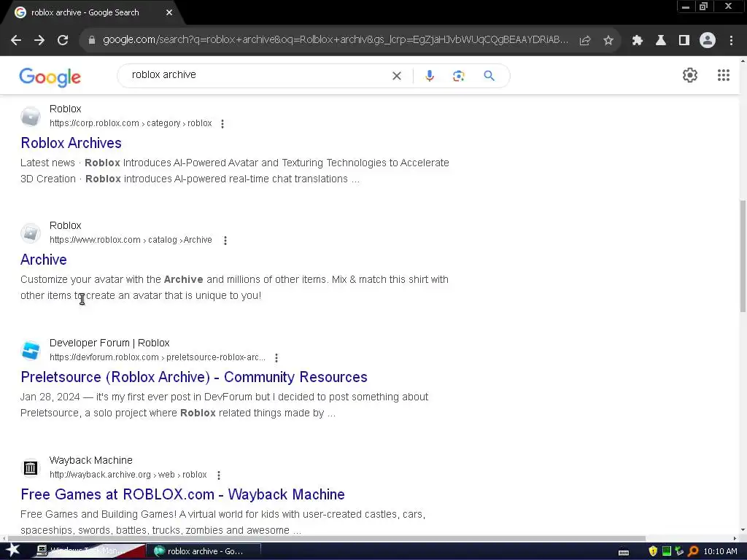Open Chrome's three-dot menu
This screenshot has height=560, width=747.
click(x=731, y=41)
